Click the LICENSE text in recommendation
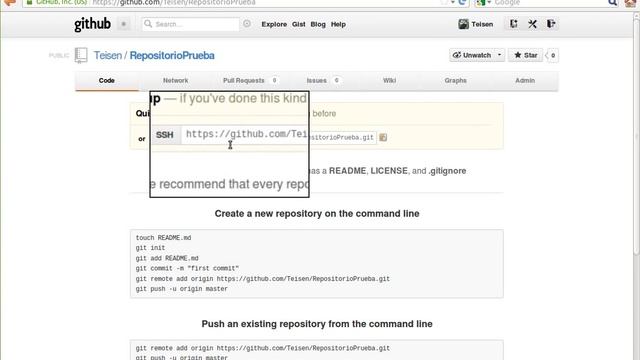This screenshot has height=360, width=640. click(389, 171)
